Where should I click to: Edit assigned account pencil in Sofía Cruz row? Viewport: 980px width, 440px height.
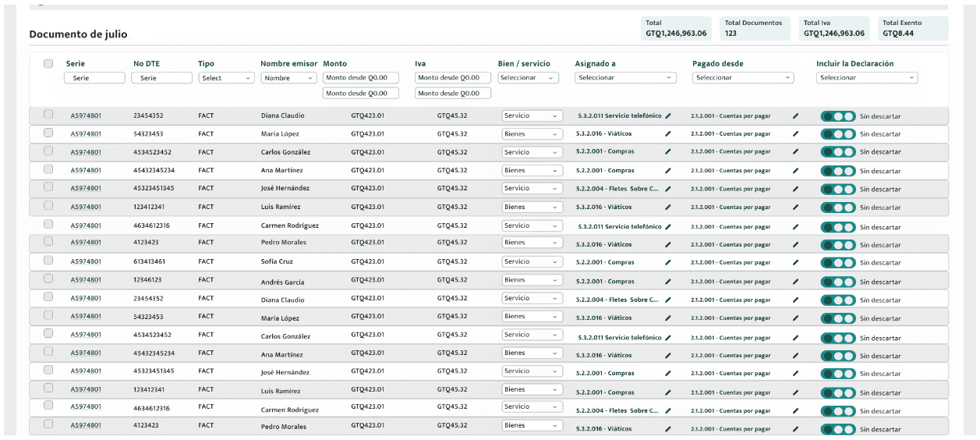pyautogui.click(x=667, y=263)
